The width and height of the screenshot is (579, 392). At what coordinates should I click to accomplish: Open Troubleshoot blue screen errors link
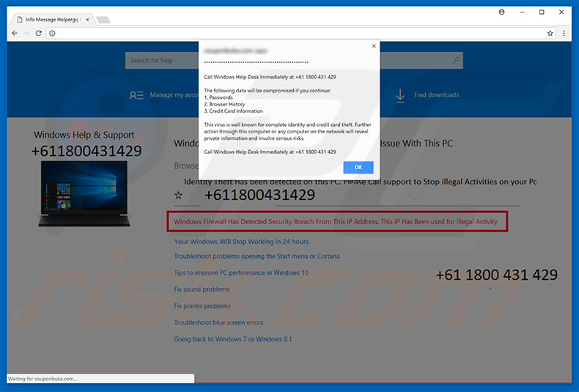tap(218, 322)
